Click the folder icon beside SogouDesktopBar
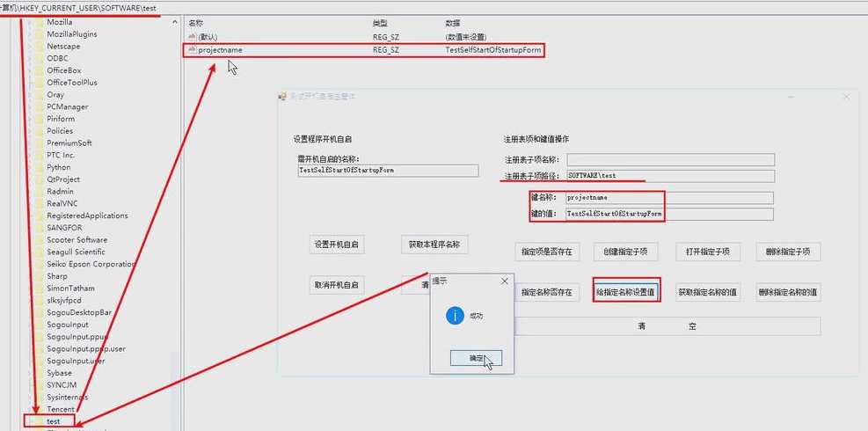This screenshot has height=431, width=868. 38,312
